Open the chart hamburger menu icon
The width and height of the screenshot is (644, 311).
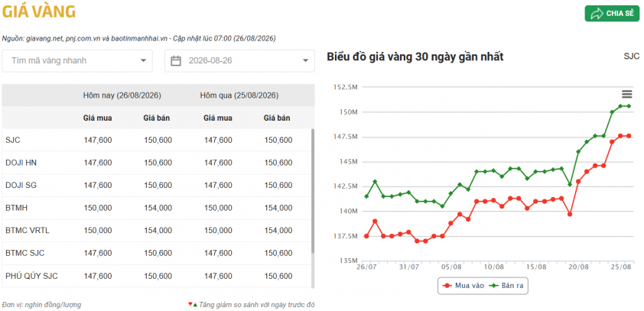click(x=626, y=94)
